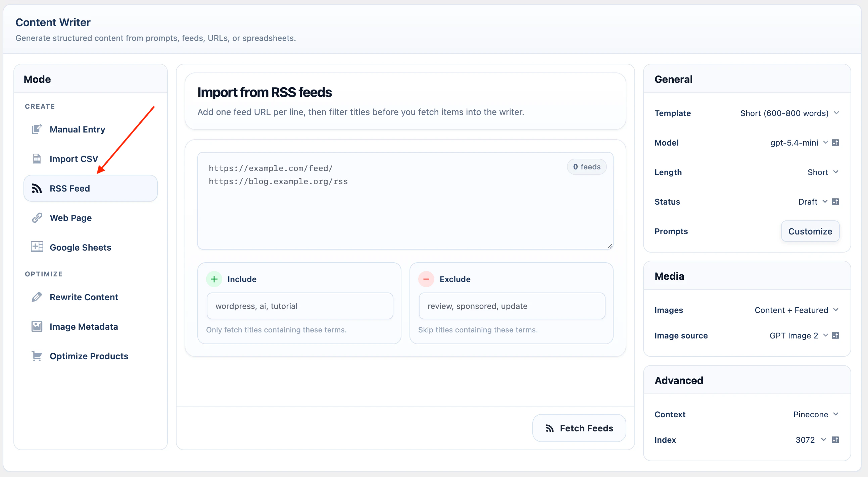
Task: Click the settings icon beside Model
Action: pyautogui.click(x=835, y=142)
